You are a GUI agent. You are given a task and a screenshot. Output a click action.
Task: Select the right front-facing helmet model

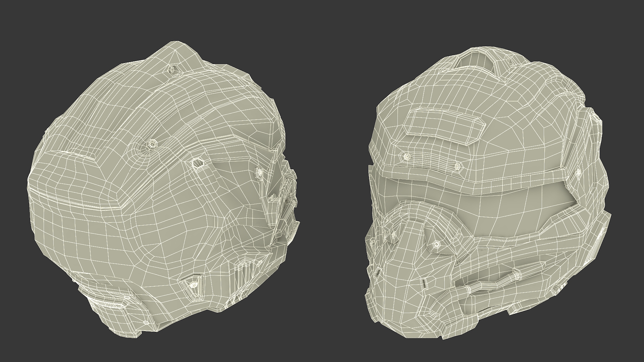click(x=488, y=193)
